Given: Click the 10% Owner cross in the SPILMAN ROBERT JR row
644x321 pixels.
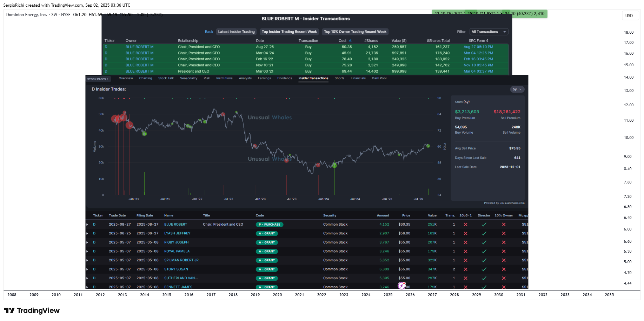Looking at the screenshot, I should [x=504, y=260].
